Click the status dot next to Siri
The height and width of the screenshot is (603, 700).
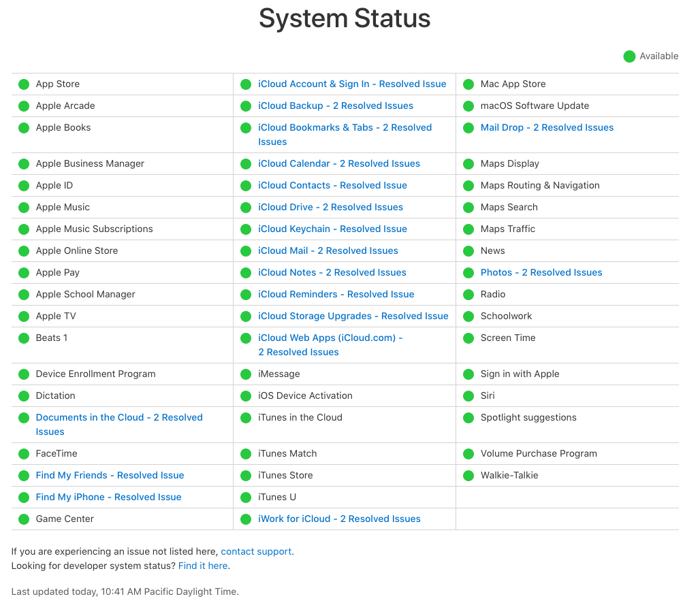468,396
